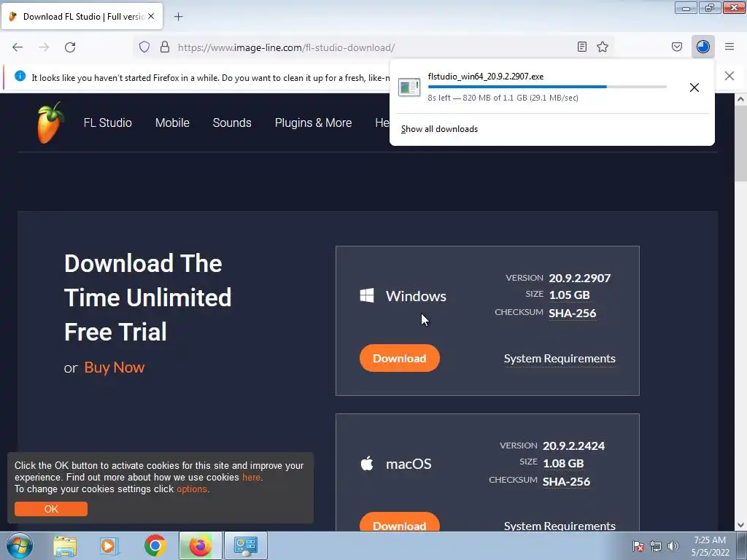
Task: Click the network tray icon
Action: (x=656, y=546)
